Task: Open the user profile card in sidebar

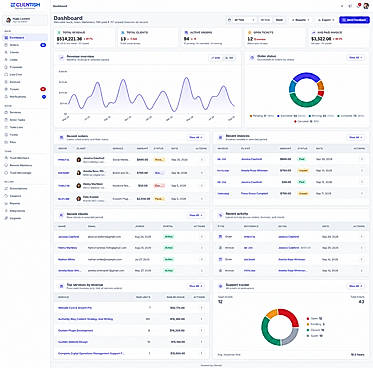Action: [25, 20]
